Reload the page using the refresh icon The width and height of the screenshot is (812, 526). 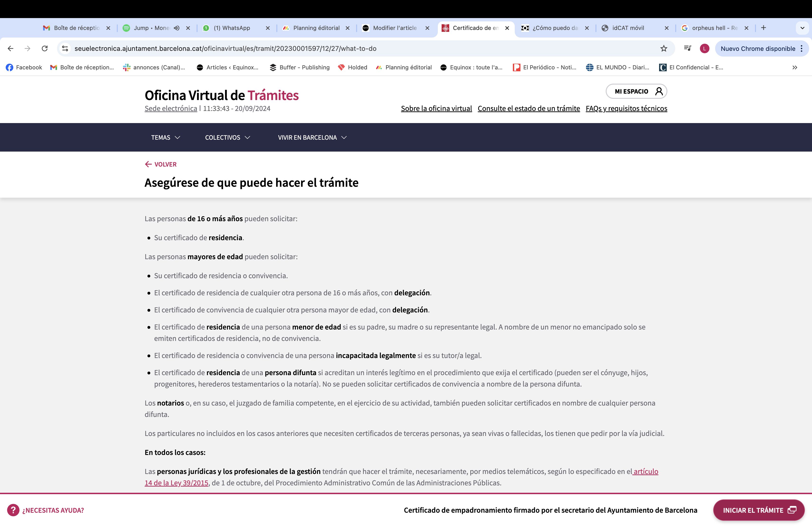click(45, 48)
